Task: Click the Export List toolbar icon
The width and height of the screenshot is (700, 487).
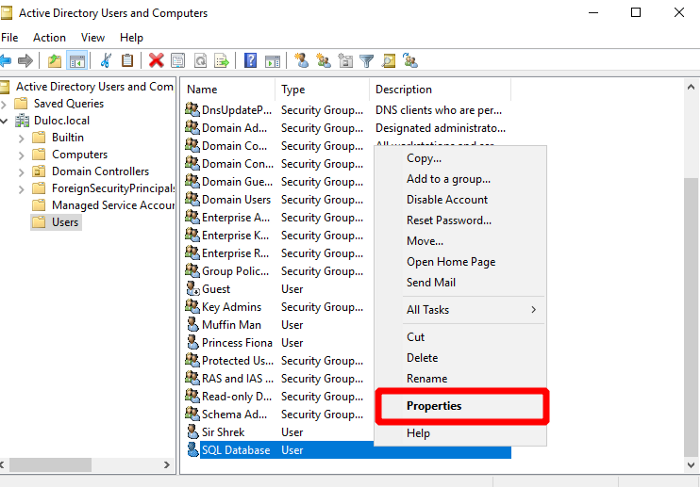Action: (x=221, y=60)
